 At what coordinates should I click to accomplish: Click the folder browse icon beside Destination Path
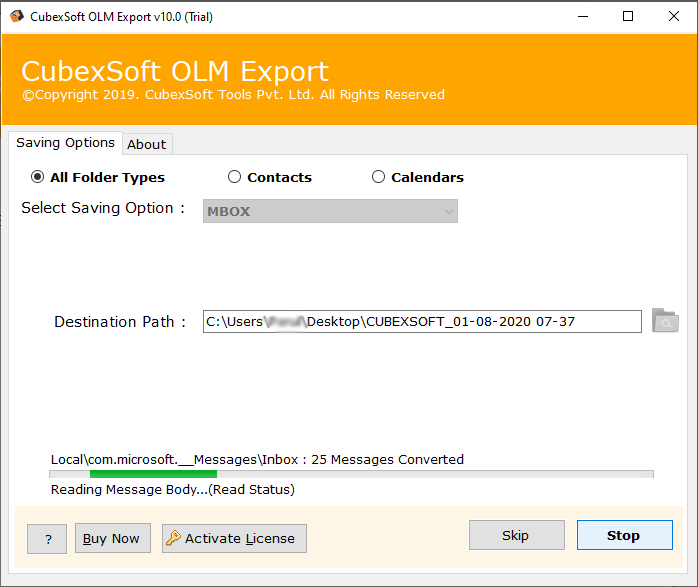[665, 320]
